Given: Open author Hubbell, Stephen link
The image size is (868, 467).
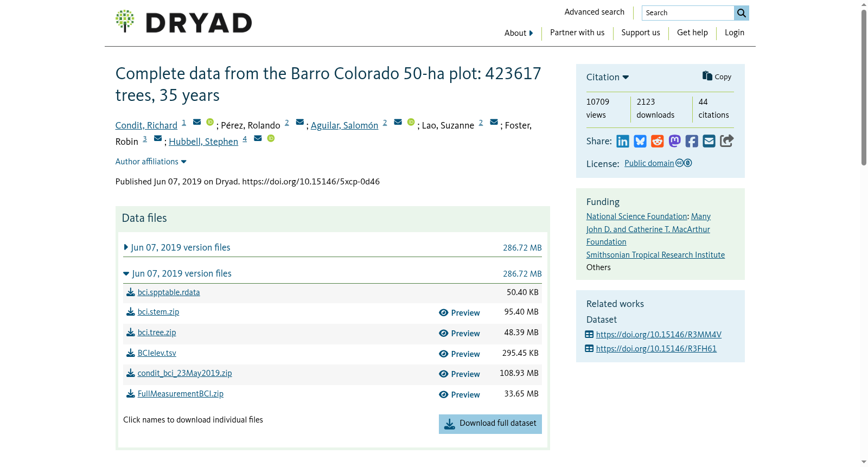Looking at the screenshot, I should coord(203,142).
